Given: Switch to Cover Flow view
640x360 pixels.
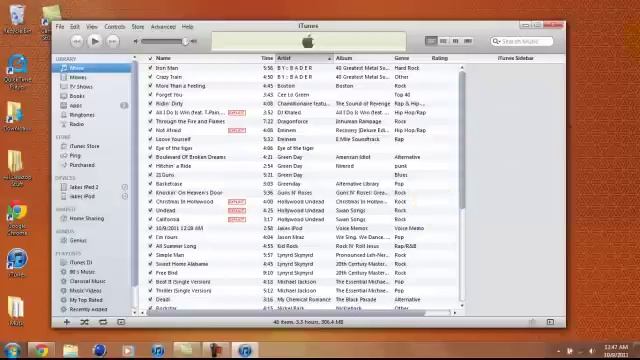Looking at the screenshot, I should tap(468, 41).
